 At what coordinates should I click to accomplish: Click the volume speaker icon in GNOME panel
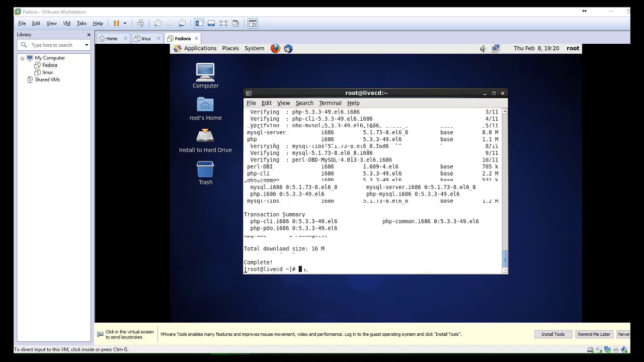[483, 48]
